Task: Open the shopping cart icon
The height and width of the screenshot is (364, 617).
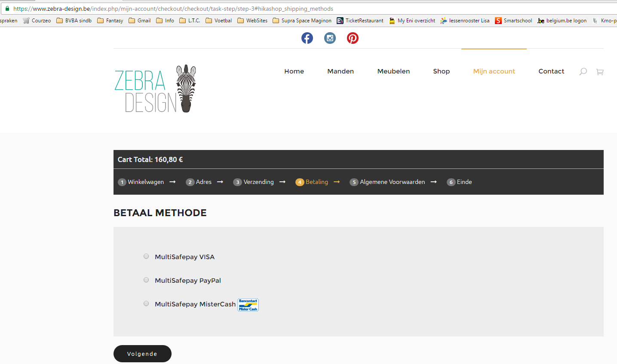Action: (x=600, y=72)
